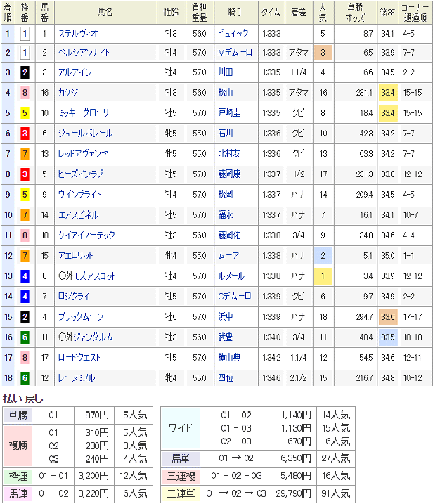The height and width of the screenshot is (504, 433).
Task: Click the 騎手 column header
Action: tap(236, 13)
